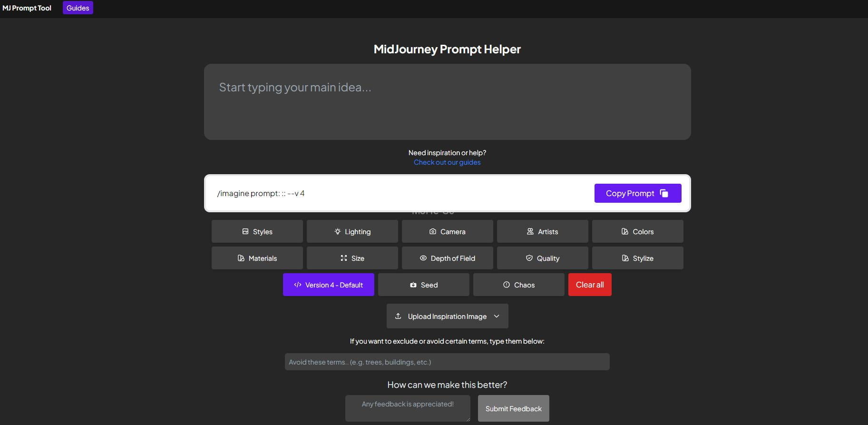868x425 pixels.
Task: Click the Depth of Field eye option
Action: pyautogui.click(x=447, y=258)
